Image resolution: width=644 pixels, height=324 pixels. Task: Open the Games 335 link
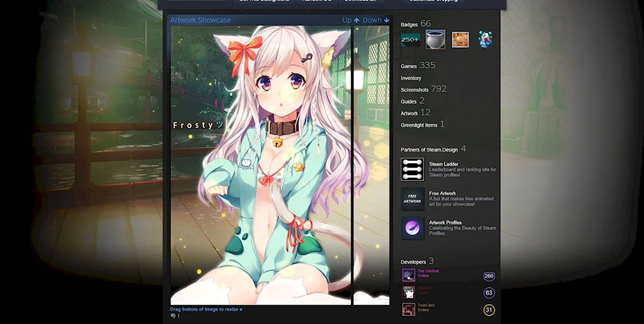tap(418, 66)
